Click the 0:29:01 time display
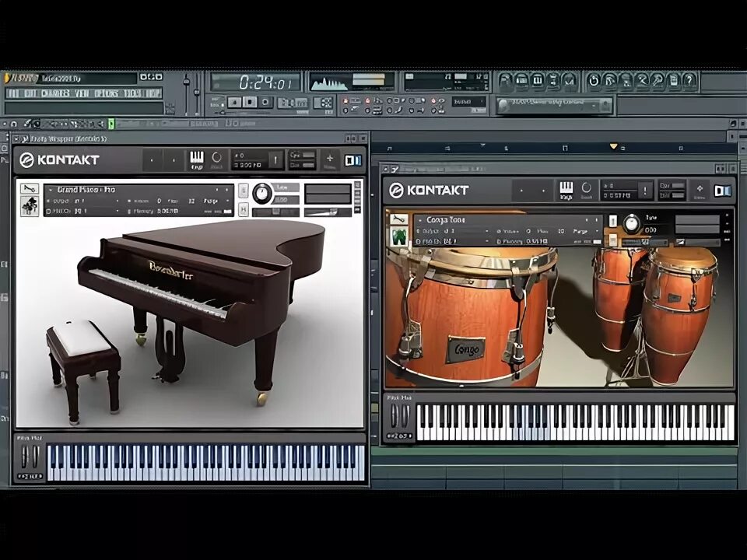Viewport: 747px width, 560px height. [x=265, y=83]
